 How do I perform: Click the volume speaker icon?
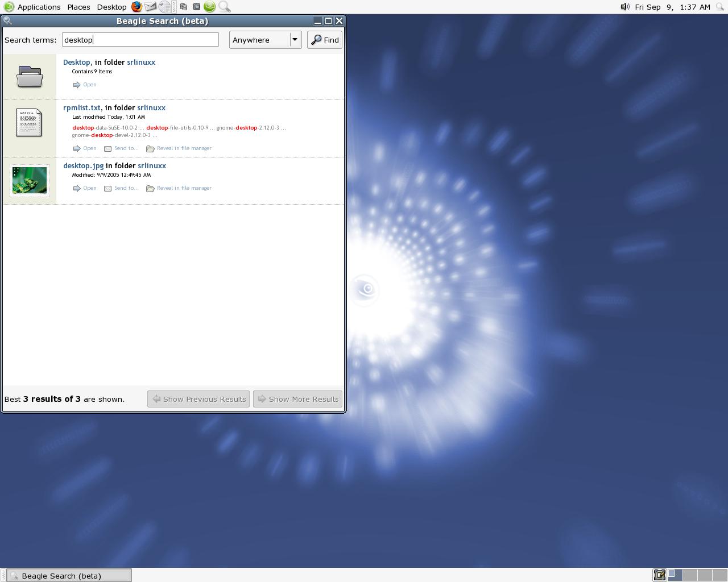click(624, 7)
